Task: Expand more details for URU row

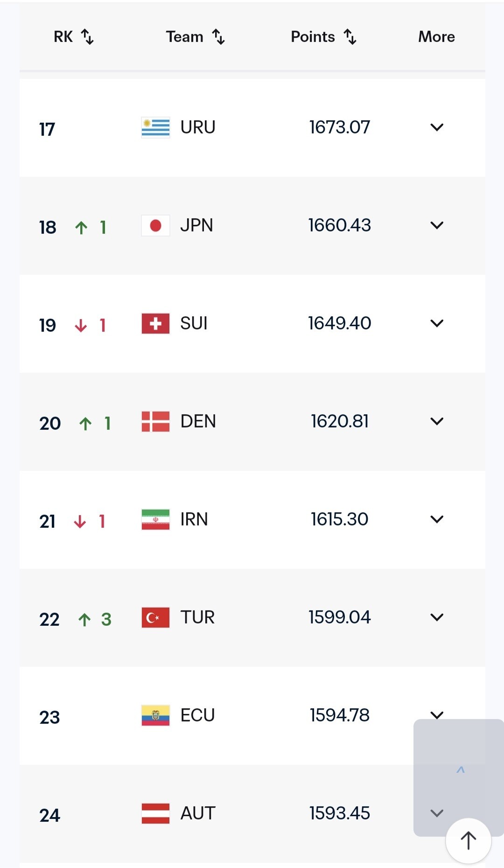Action: [437, 127]
